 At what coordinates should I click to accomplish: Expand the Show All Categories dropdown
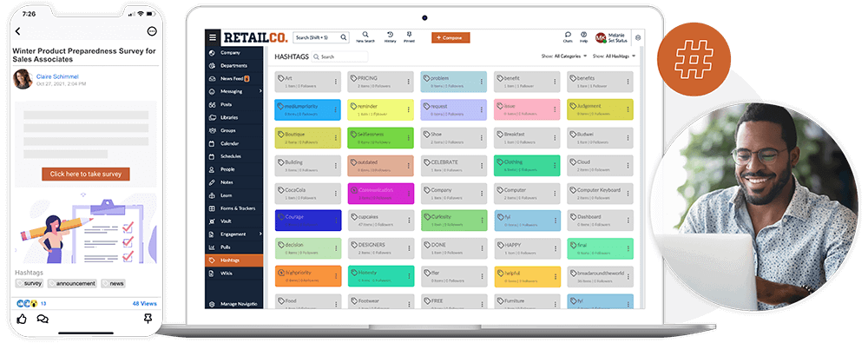click(x=564, y=56)
